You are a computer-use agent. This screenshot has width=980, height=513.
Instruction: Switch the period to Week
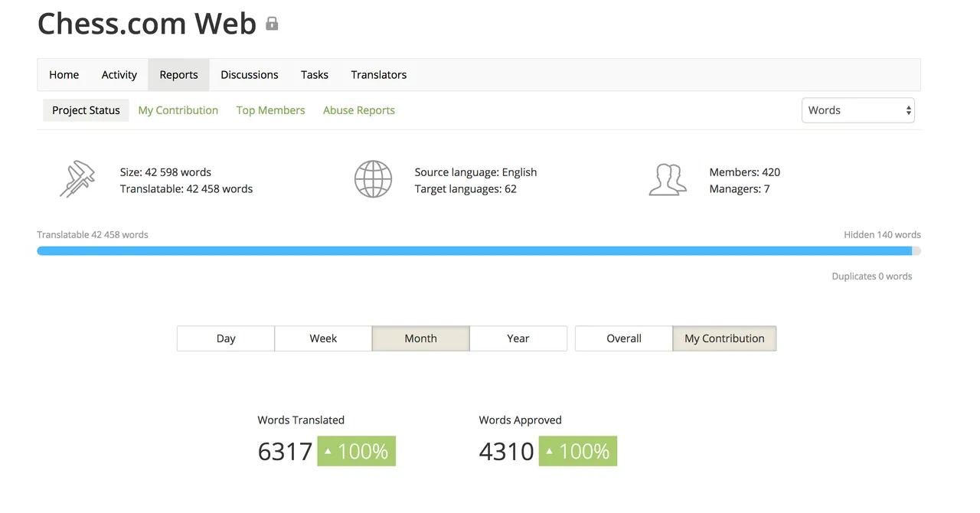click(323, 338)
